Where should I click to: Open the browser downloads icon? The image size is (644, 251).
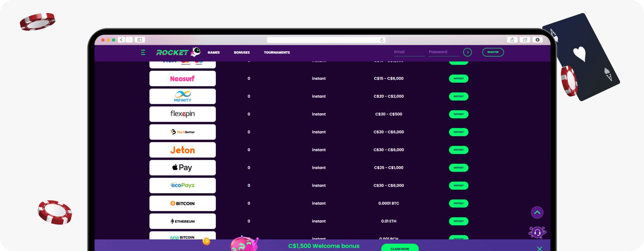point(537,40)
